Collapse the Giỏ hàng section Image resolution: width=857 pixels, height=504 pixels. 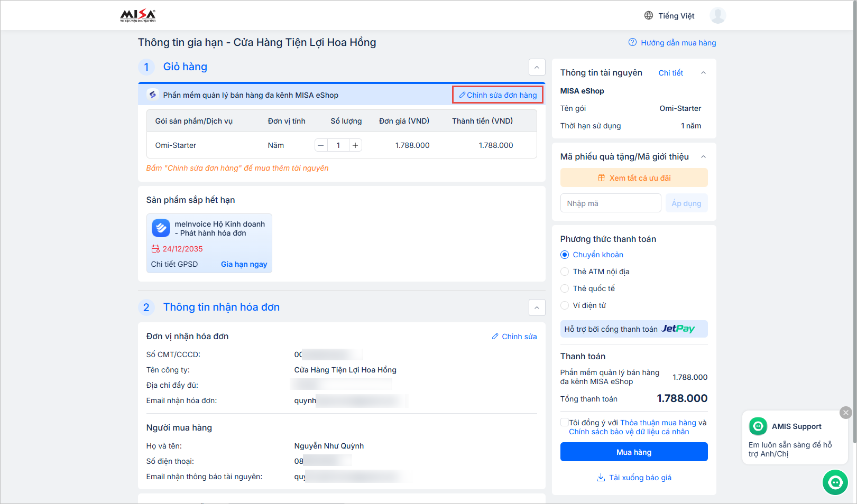(537, 67)
